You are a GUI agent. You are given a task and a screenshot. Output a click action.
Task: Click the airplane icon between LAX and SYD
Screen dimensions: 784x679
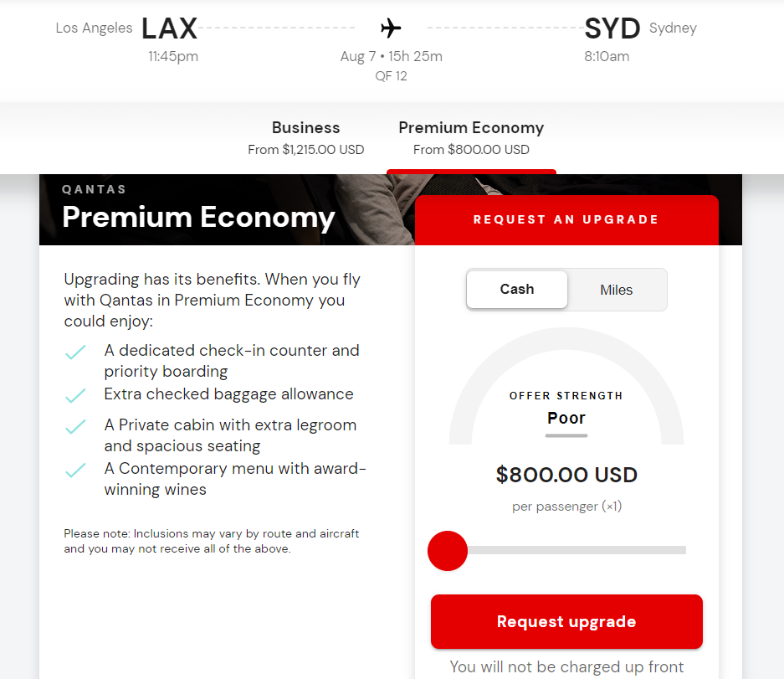coord(390,26)
